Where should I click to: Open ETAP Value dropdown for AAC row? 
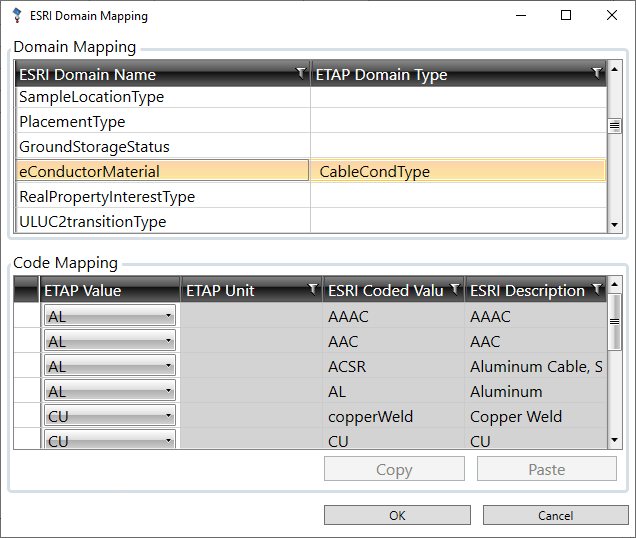tap(110, 341)
